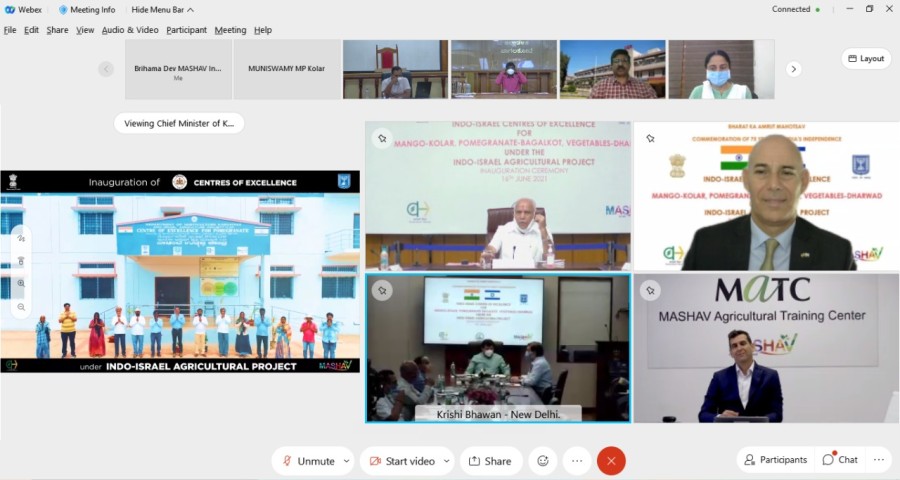Open the reactions emoji picker
The height and width of the screenshot is (480, 900).
[x=543, y=461]
